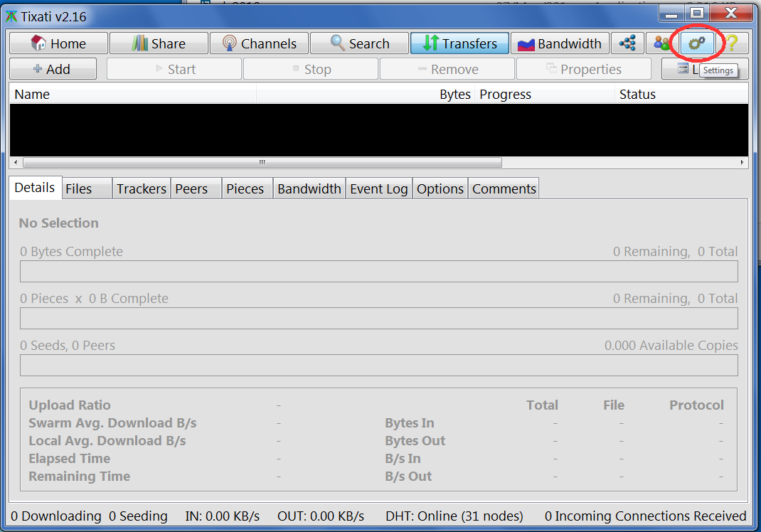Minimize the Tixati window
Image resolution: width=761 pixels, height=532 pixels.
point(671,13)
